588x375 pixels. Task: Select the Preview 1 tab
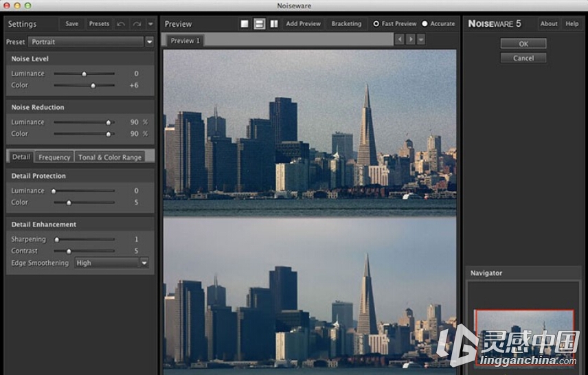[185, 41]
